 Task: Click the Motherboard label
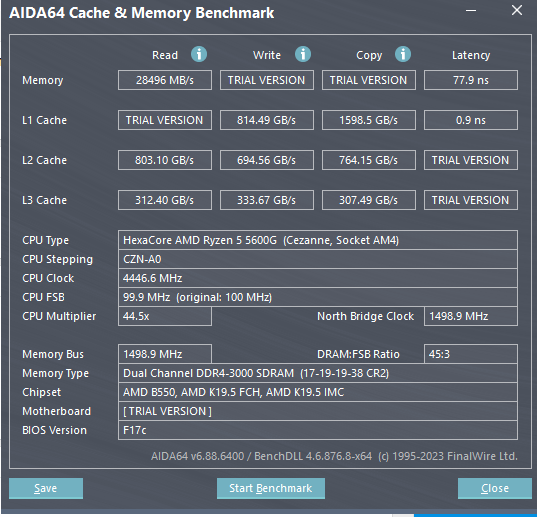tap(57, 411)
